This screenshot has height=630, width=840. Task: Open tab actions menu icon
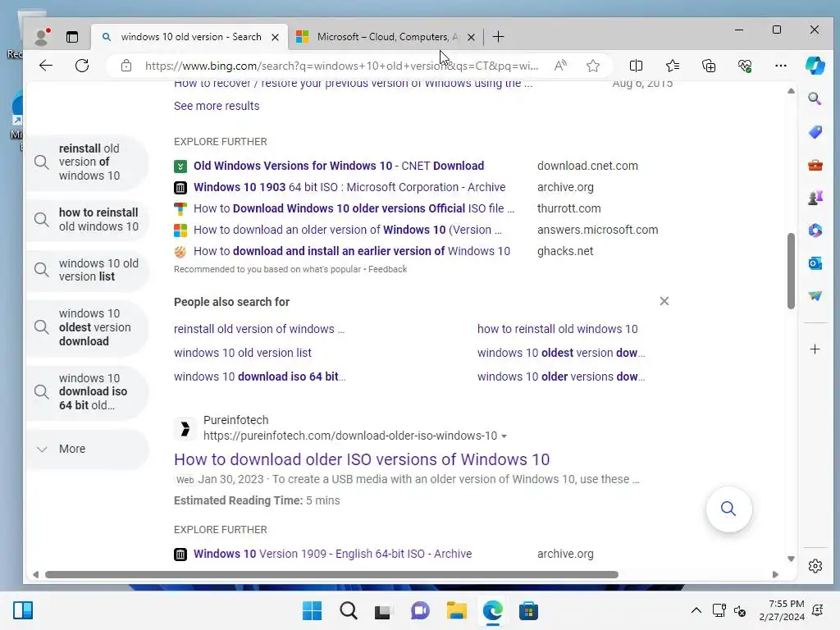[72, 36]
